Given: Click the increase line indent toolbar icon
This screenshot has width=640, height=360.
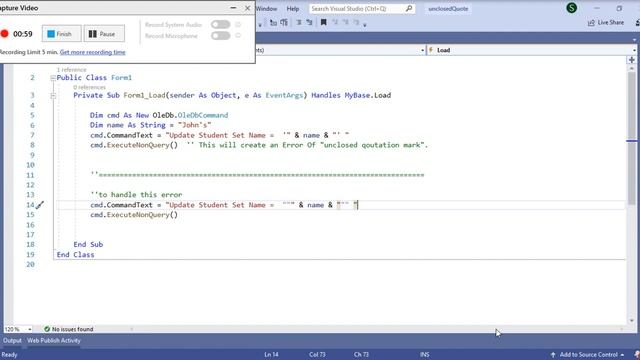Looking at the screenshot, I should coord(284,22).
